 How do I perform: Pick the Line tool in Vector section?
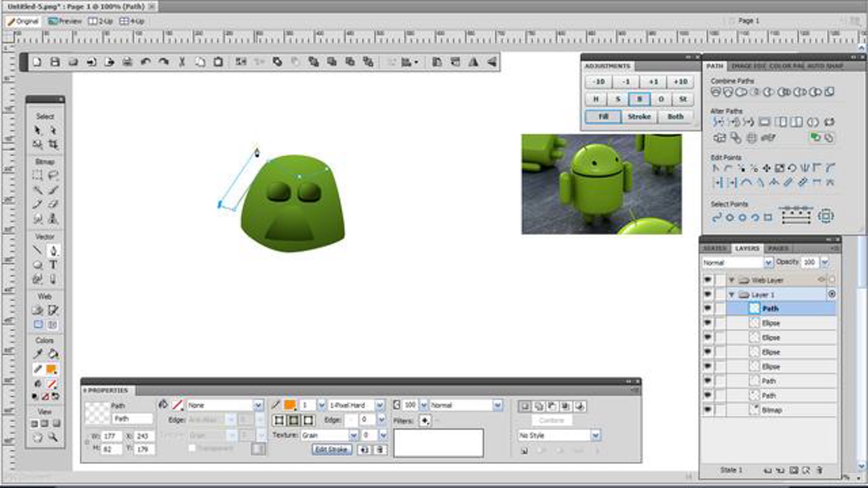pos(38,250)
